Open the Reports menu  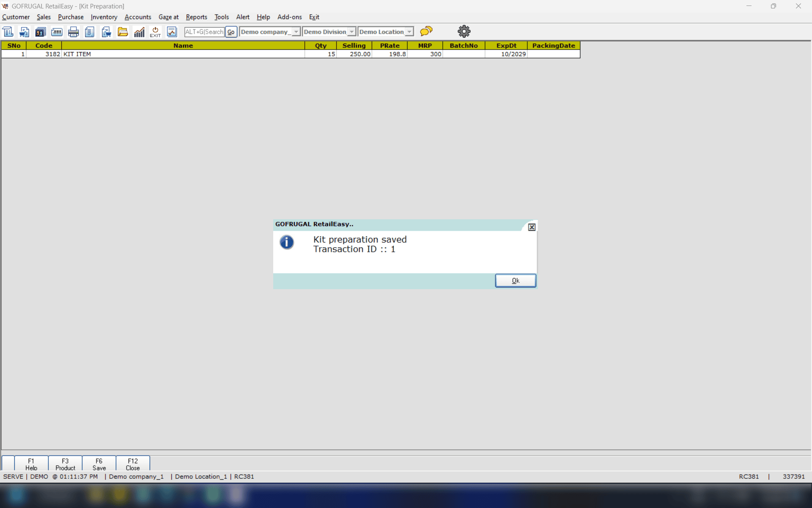click(196, 17)
